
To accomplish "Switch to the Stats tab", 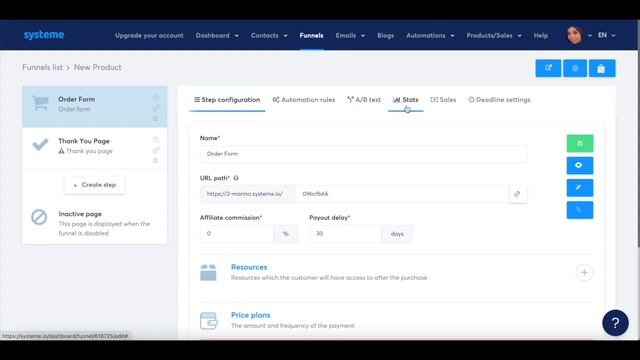I will (406, 100).
